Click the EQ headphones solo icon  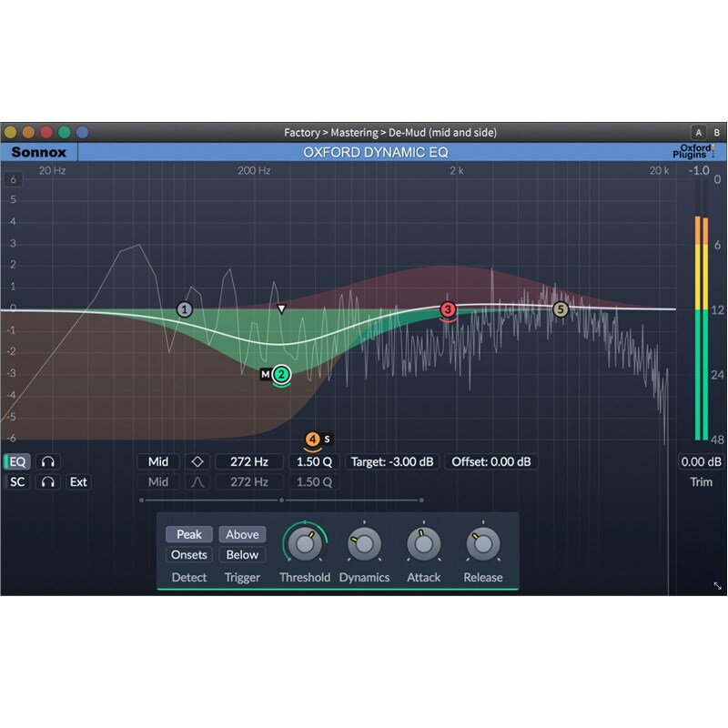coord(48,462)
